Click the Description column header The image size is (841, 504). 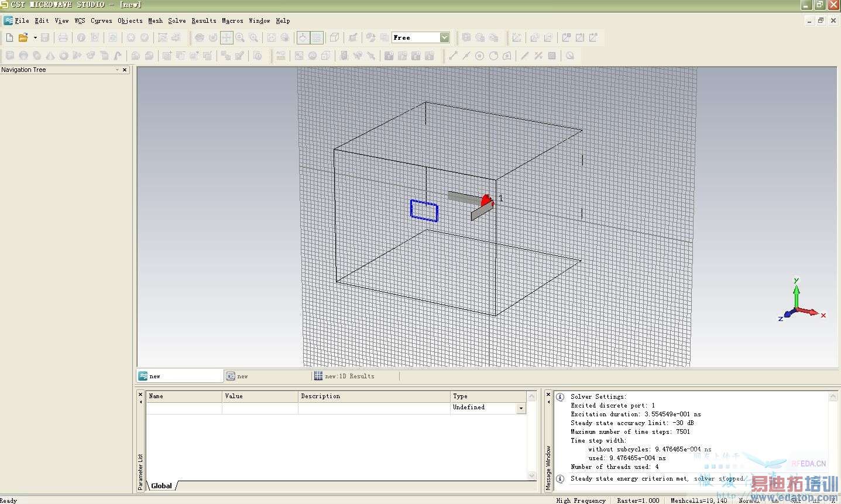pyautogui.click(x=374, y=396)
